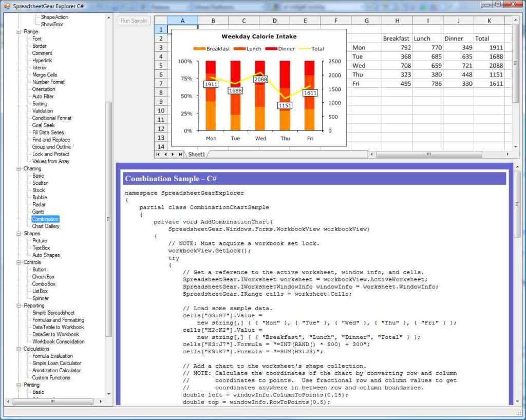
Task: Select the Sheet1 worksheet tab
Action: point(196,154)
